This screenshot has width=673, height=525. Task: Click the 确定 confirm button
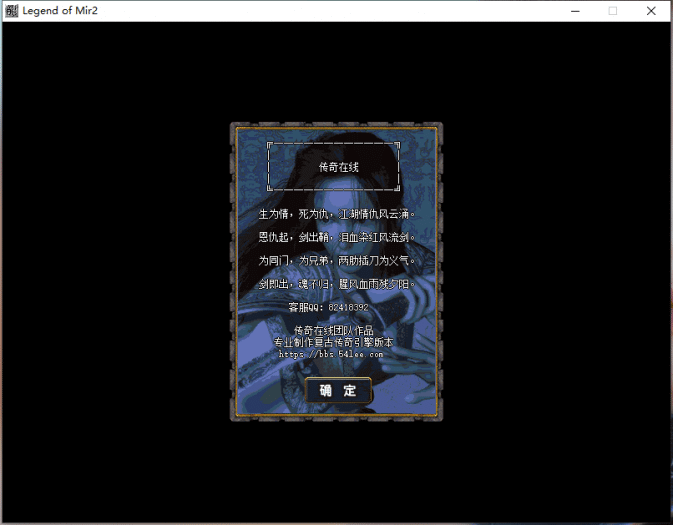pyautogui.click(x=338, y=391)
